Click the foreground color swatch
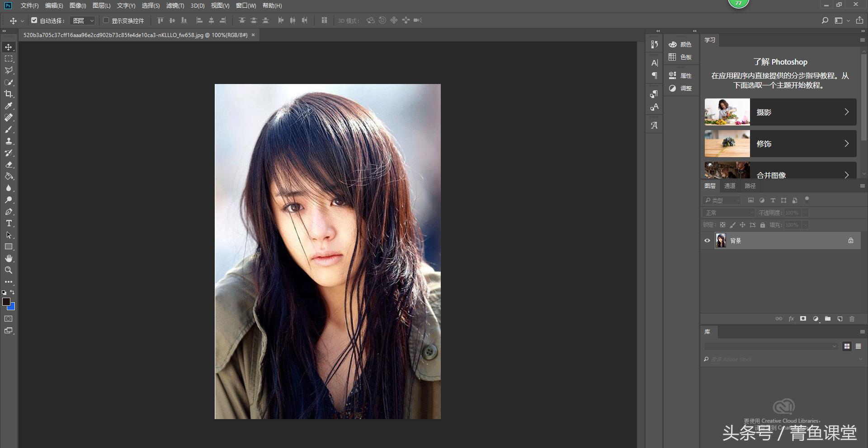This screenshot has width=868, height=448. 6,302
